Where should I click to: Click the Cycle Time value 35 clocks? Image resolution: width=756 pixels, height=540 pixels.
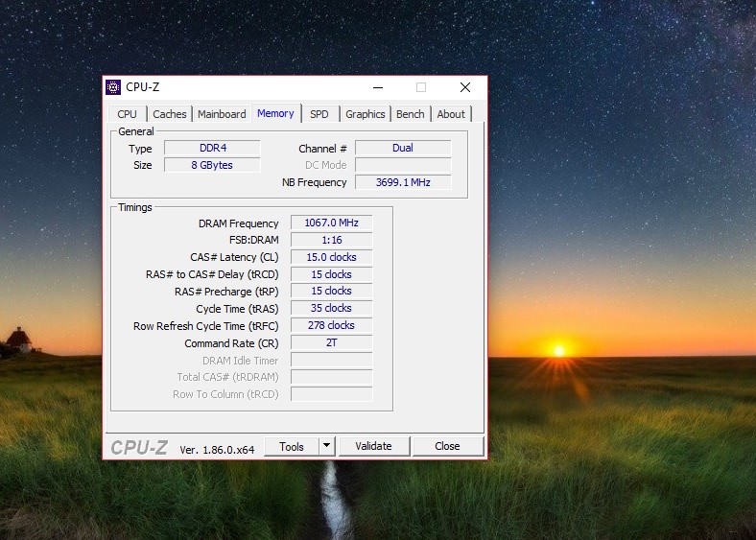point(332,308)
